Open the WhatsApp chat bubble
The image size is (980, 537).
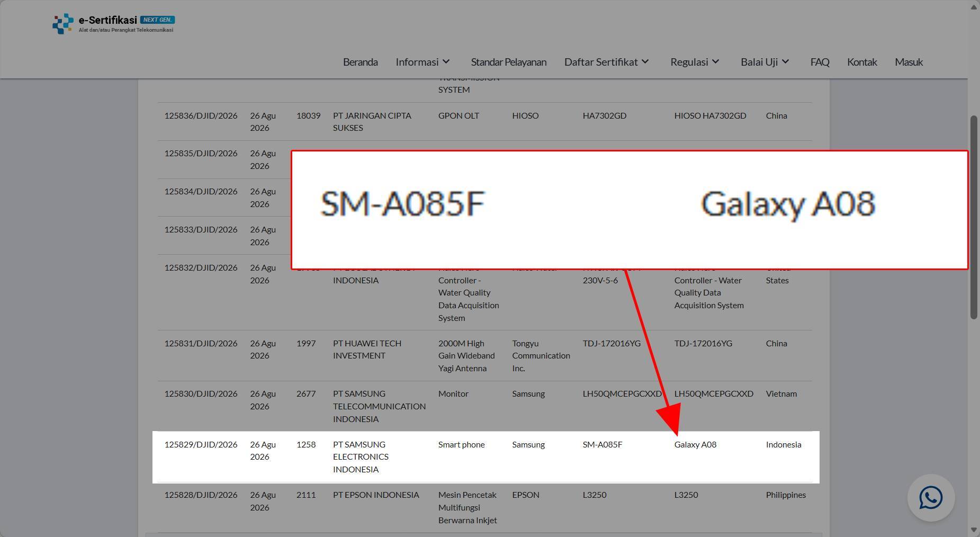coord(931,498)
